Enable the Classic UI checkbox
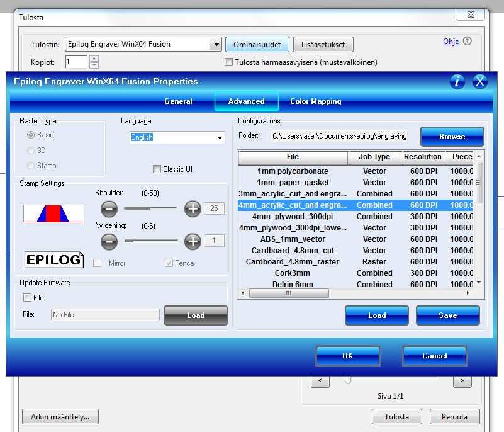This screenshot has height=432, width=504. [x=157, y=169]
